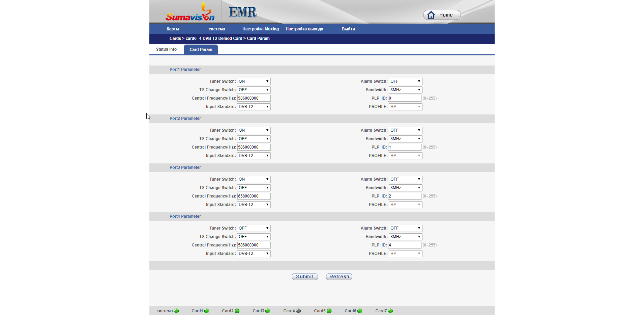Toggle Port2 Alarm Switch dropdown
The width and height of the screenshot is (644, 315).
tap(406, 130)
